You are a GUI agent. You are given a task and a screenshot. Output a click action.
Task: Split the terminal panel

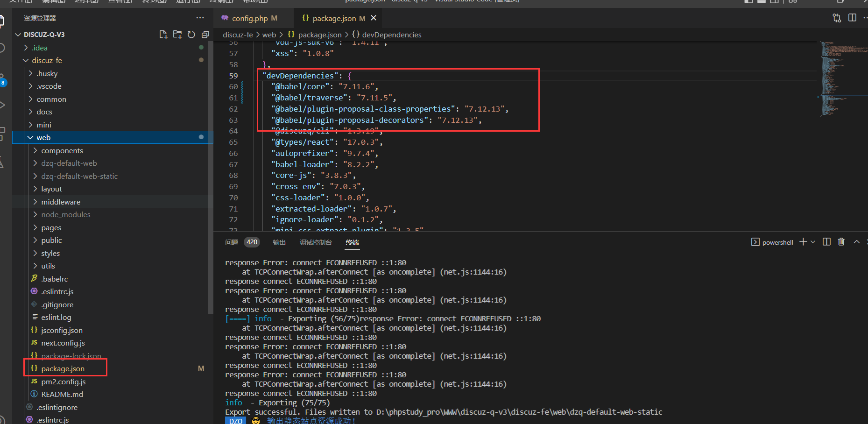(x=826, y=242)
